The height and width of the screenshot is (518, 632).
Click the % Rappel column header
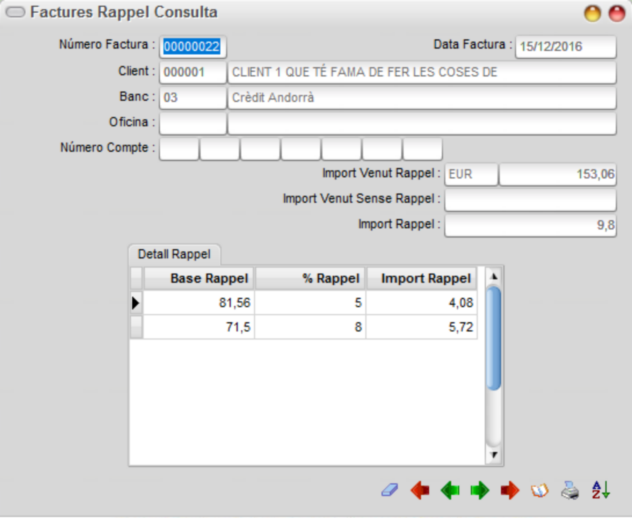(x=310, y=278)
